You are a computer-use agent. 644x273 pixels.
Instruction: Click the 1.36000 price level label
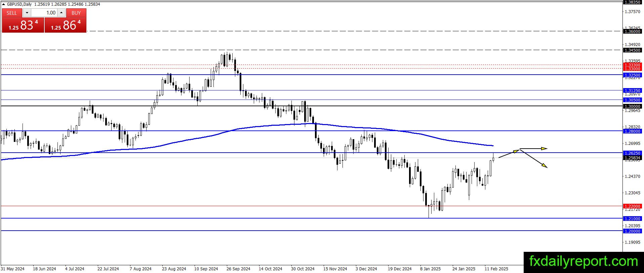point(632,31)
